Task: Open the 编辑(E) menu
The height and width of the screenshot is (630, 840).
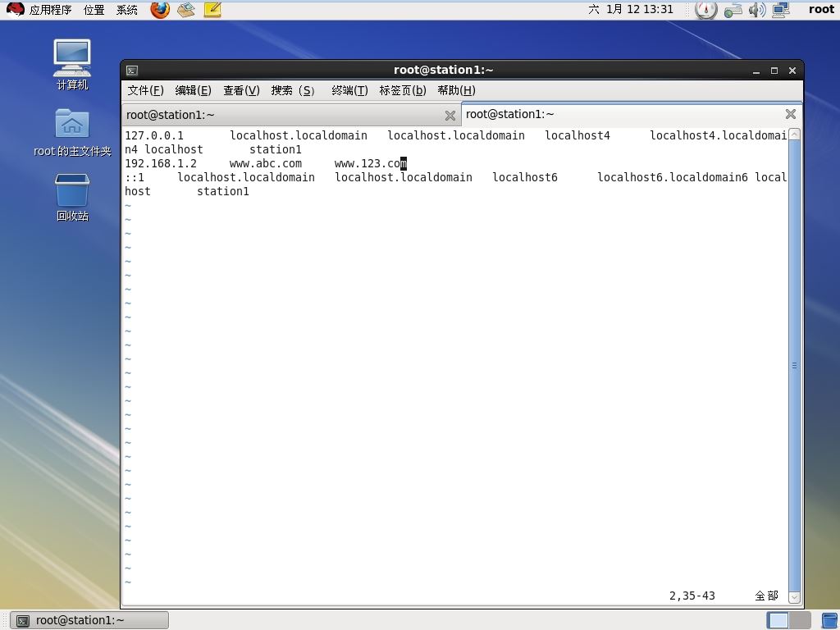Action: click(x=194, y=90)
